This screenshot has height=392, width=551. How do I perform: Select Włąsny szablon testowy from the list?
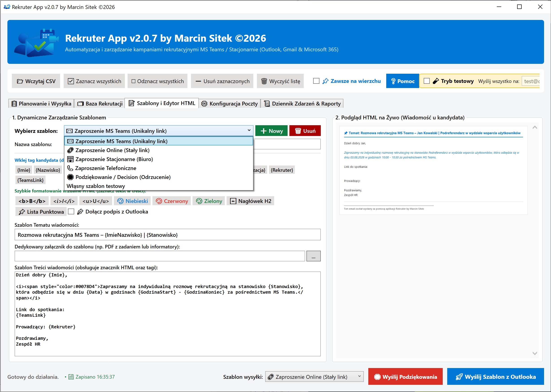click(x=159, y=186)
